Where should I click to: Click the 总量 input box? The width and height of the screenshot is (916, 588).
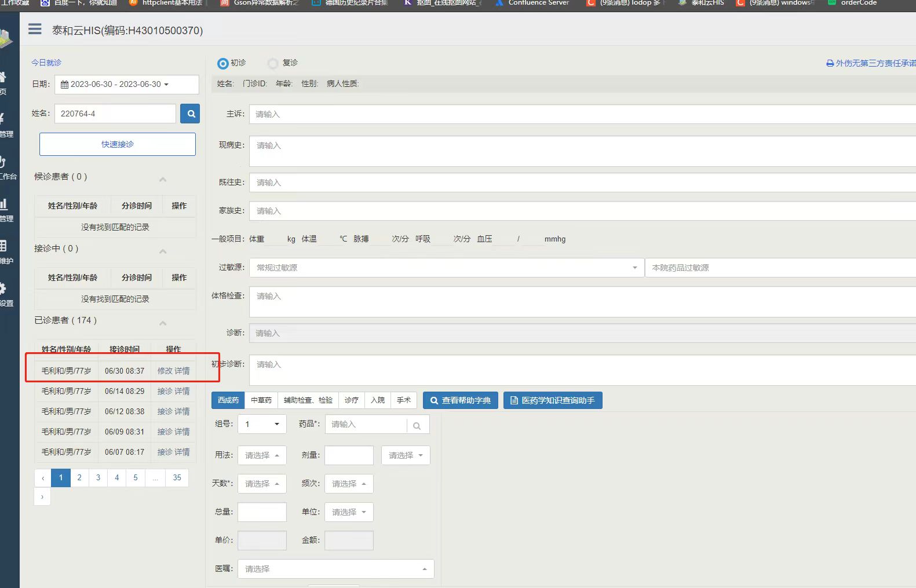[x=262, y=512]
